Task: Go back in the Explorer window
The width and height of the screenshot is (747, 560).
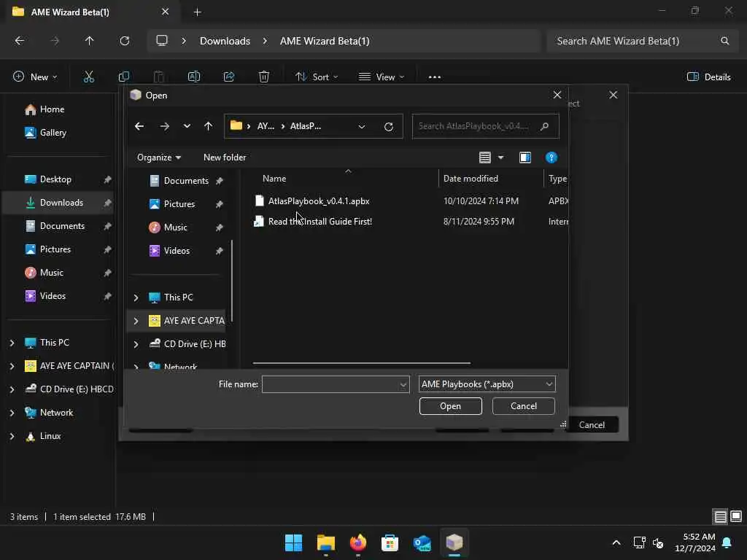Action: click(x=20, y=41)
